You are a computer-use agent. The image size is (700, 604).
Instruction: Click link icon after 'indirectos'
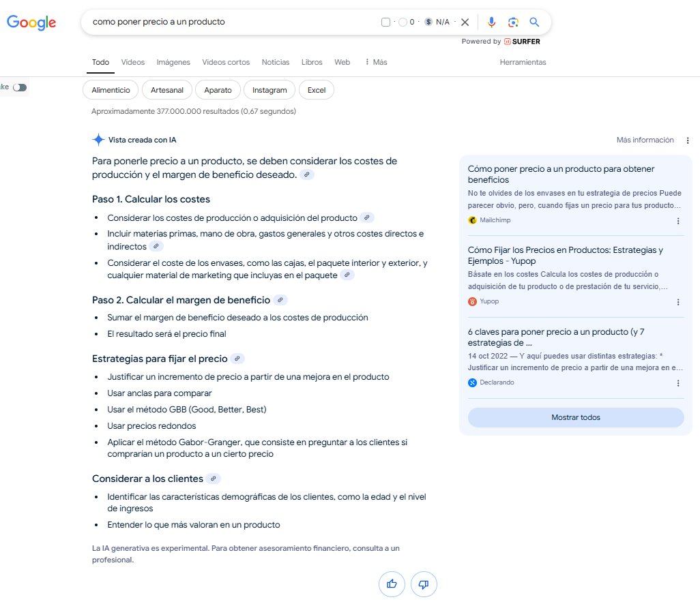click(x=156, y=246)
